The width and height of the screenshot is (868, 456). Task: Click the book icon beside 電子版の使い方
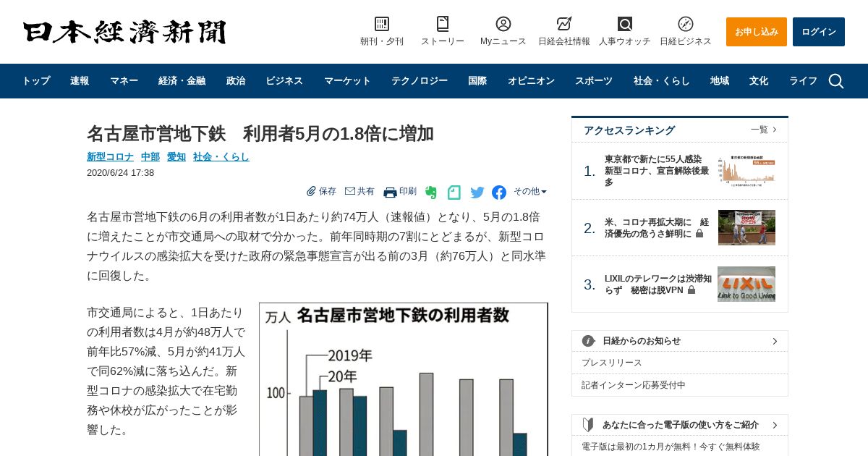[589, 425]
